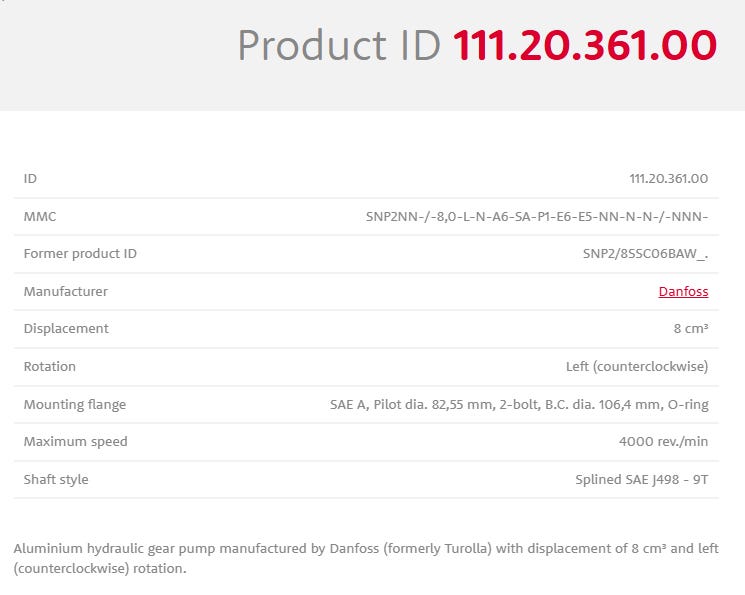This screenshot has width=745, height=595.
Task: Select the 4000 rev./min speed value
Action: click(663, 442)
